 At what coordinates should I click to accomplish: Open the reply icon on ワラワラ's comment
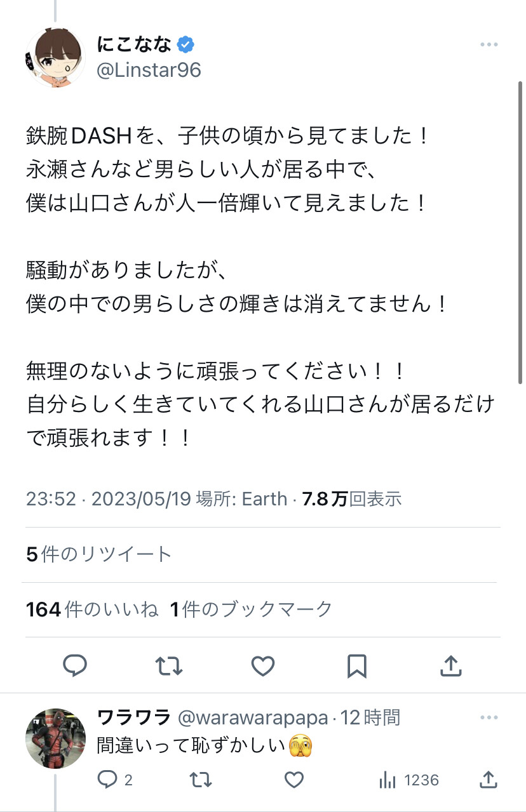coord(107,780)
